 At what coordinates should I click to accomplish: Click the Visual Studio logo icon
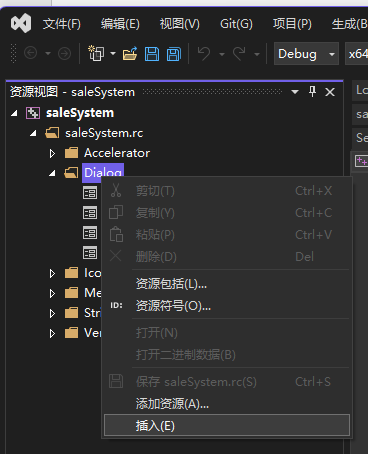(21, 23)
